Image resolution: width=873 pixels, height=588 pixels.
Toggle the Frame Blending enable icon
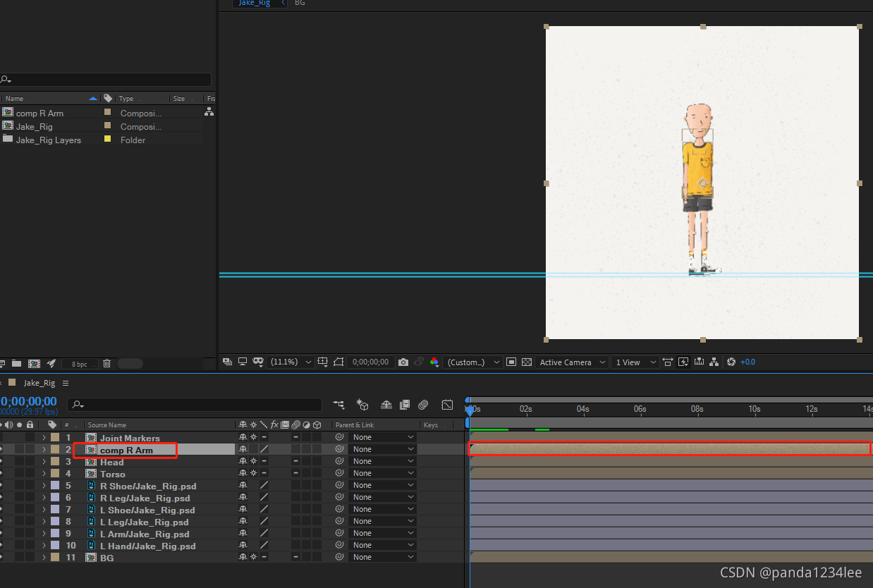(405, 405)
